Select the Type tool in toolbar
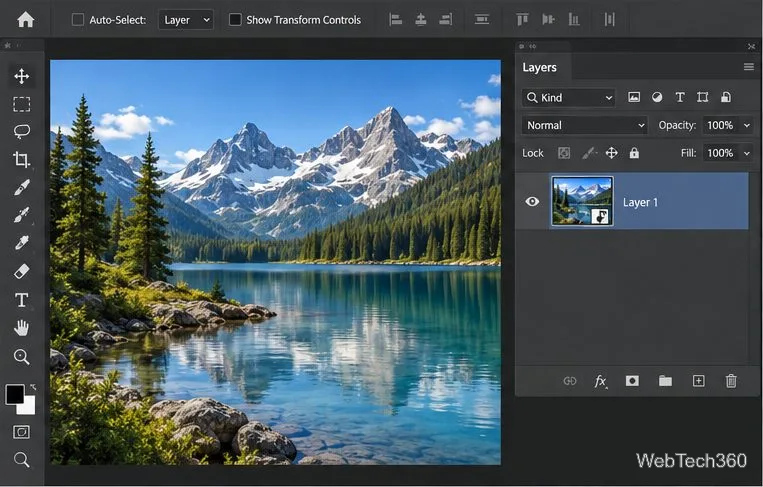 21,300
